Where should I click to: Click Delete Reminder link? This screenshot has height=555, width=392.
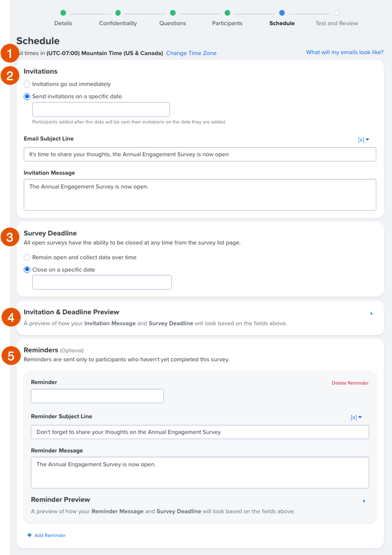coord(350,383)
